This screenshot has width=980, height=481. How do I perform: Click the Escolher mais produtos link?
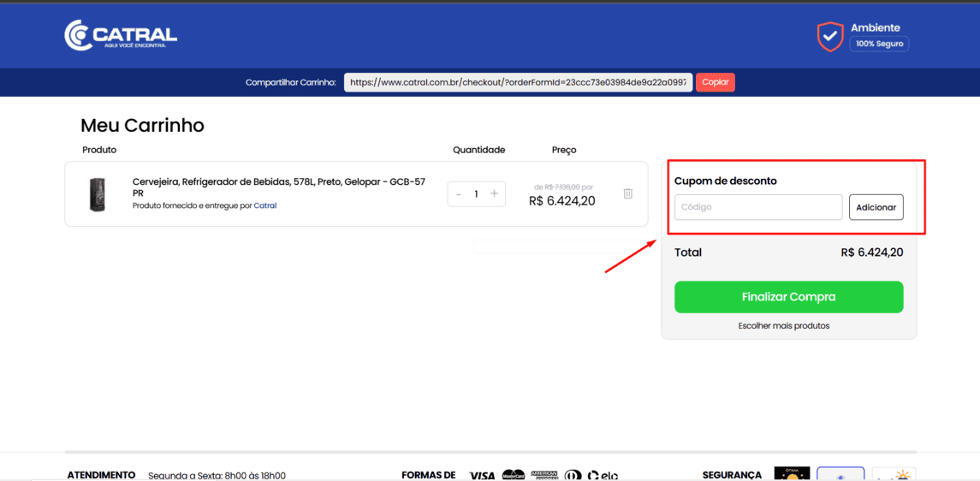coord(784,325)
